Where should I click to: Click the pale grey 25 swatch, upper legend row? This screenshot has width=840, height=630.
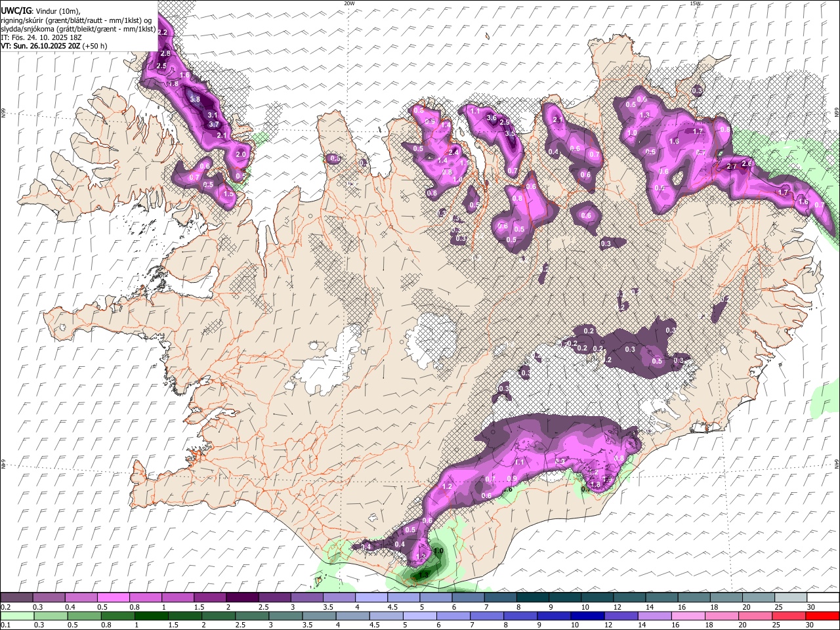(x=791, y=598)
